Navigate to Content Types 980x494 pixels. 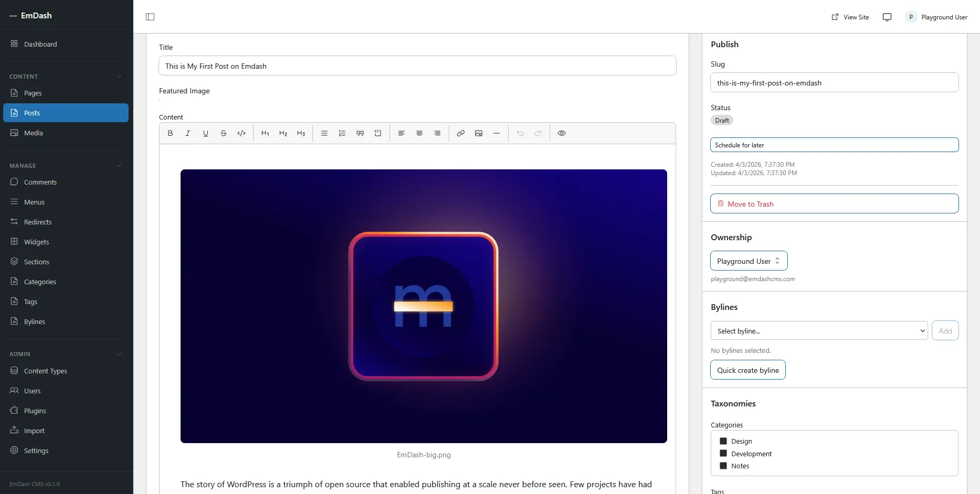[45, 371]
